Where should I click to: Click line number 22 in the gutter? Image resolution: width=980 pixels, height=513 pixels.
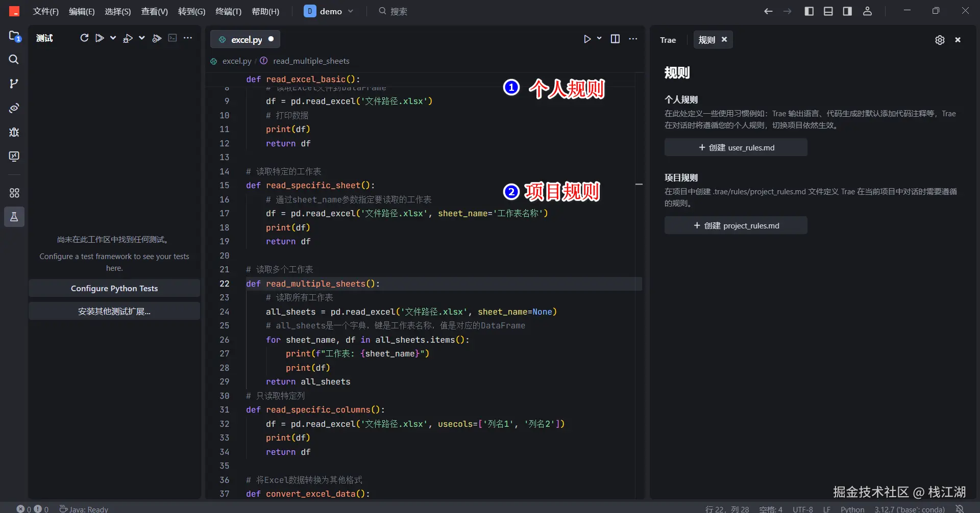coord(225,284)
